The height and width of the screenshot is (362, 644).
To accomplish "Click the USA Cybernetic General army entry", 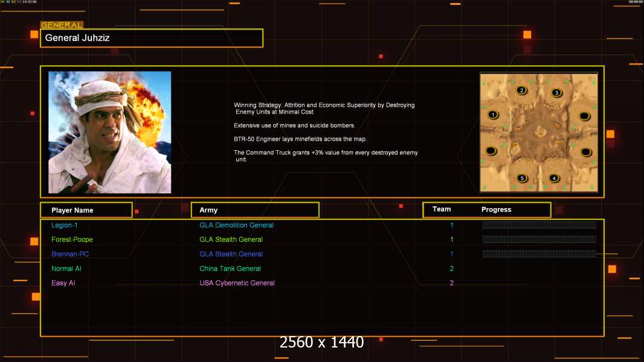I will click(x=237, y=283).
